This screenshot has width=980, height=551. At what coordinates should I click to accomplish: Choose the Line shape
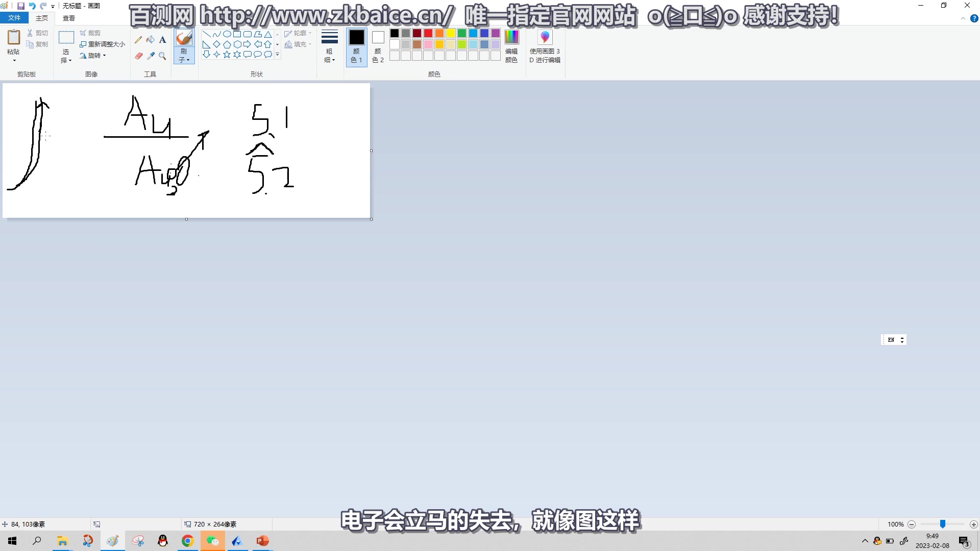tap(206, 34)
